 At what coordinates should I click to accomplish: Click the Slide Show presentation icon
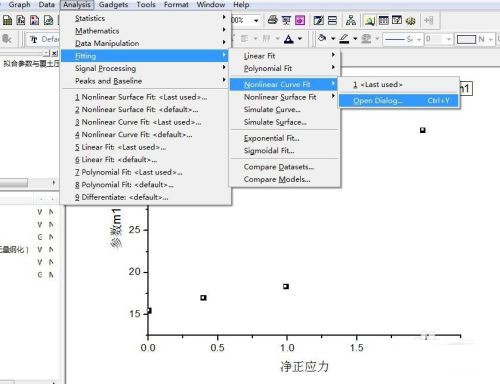(x=286, y=20)
